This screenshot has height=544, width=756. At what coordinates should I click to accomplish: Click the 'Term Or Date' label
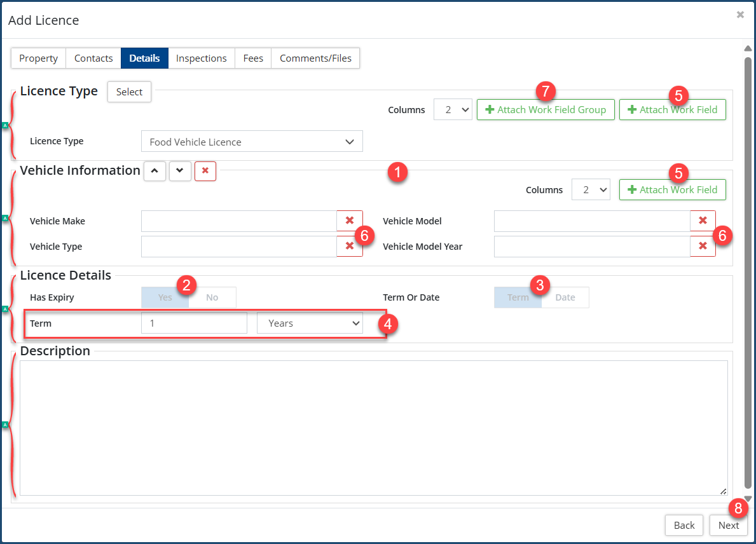(411, 297)
